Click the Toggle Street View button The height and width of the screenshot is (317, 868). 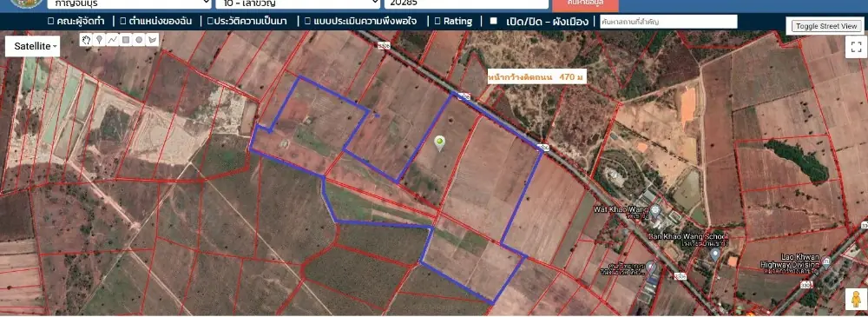tap(826, 26)
